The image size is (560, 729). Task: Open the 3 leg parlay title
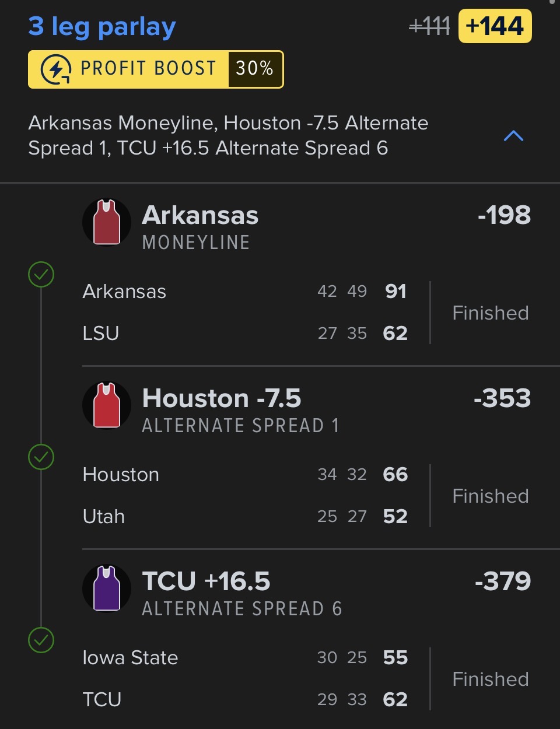[102, 27]
